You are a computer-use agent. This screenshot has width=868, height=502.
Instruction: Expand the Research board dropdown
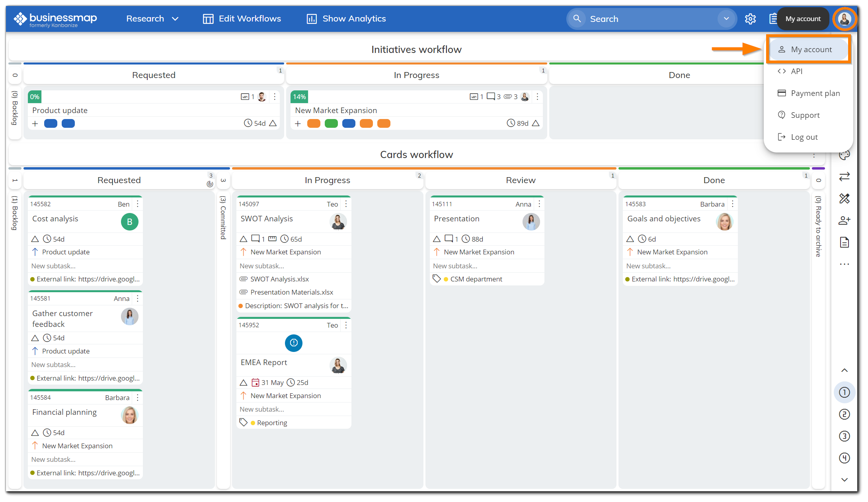click(x=175, y=19)
